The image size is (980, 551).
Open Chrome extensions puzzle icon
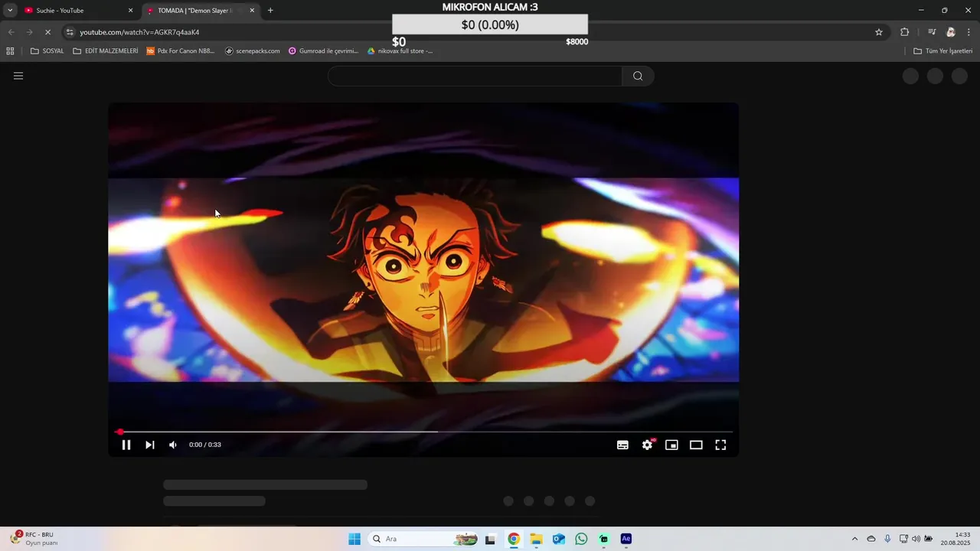click(x=905, y=32)
